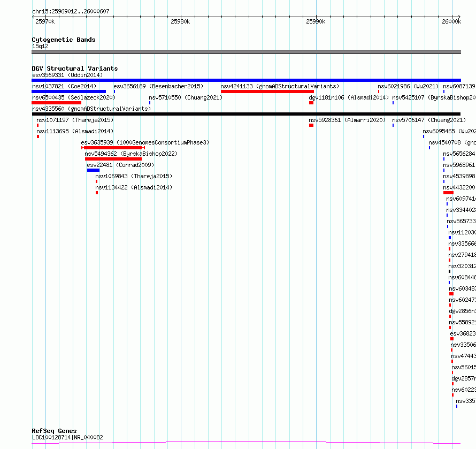Open the nsv6095465 Wu variant
The width and height of the screenshot is (476, 449).
click(449, 131)
